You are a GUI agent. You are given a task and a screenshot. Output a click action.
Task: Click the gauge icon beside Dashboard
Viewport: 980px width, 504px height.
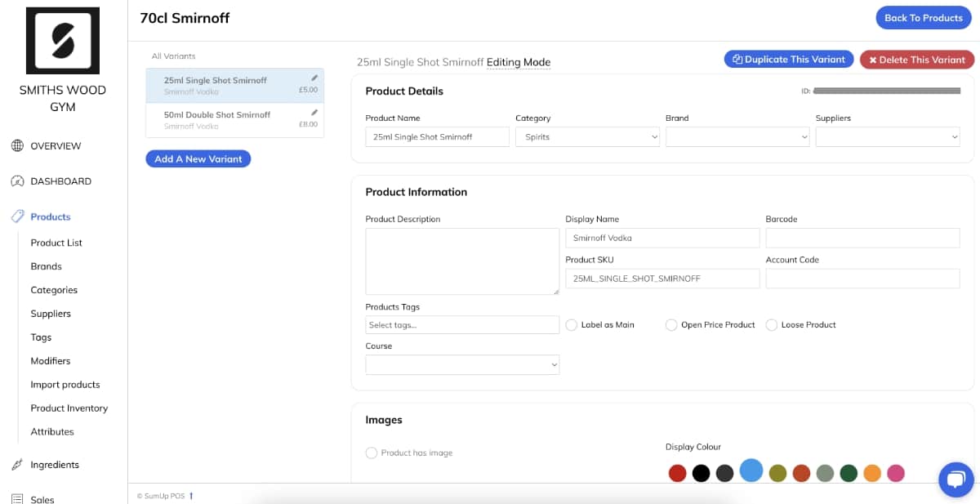pyautogui.click(x=17, y=181)
